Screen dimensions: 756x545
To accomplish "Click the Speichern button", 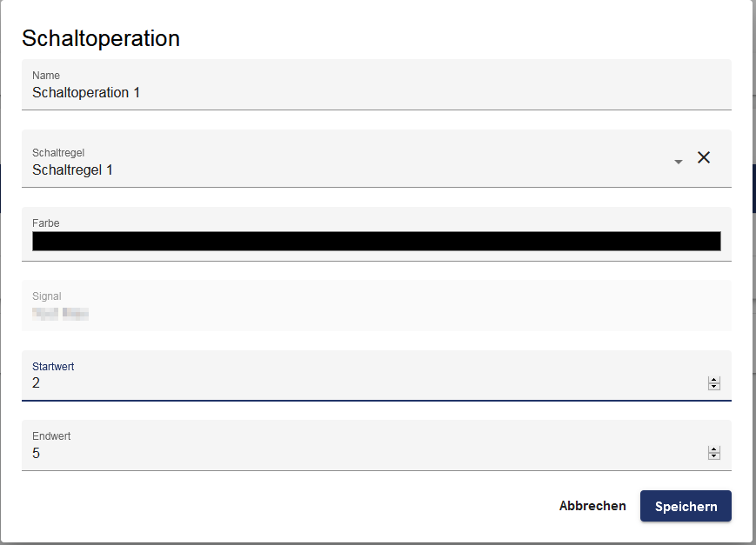I will click(x=686, y=506).
